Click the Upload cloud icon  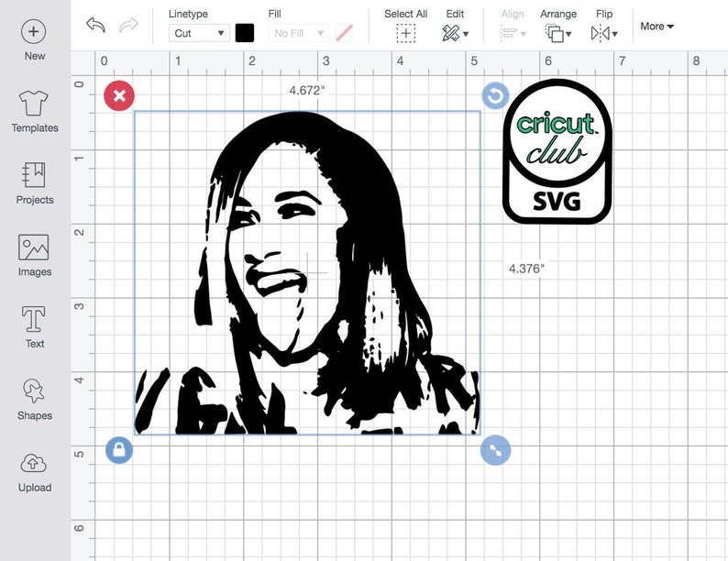(33, 463)
